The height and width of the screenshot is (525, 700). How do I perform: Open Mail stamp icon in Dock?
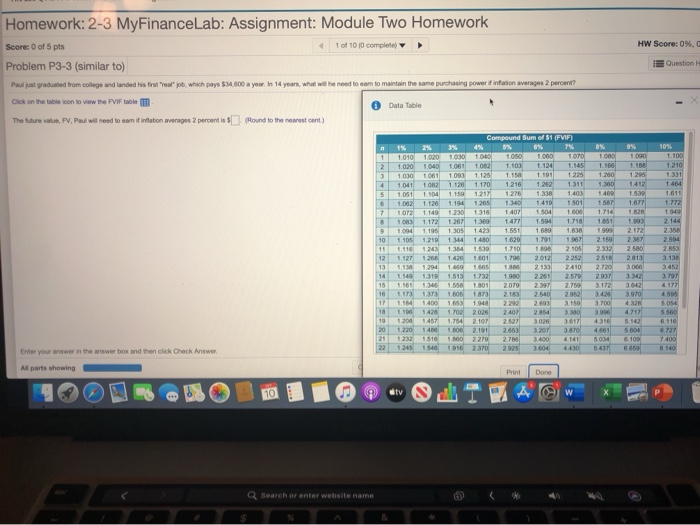click(x=118, y=393)
